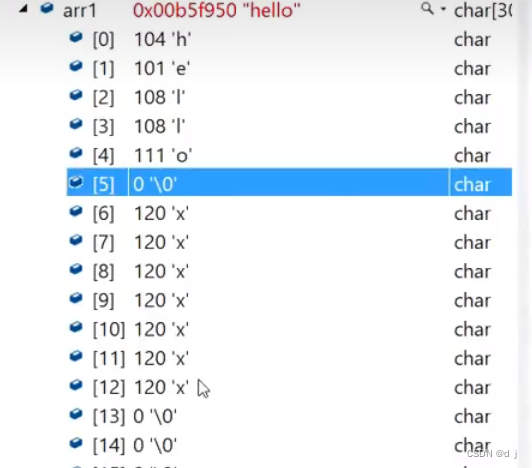Click the char type of element [5]

pyautogui.click(x=472, y=185)
